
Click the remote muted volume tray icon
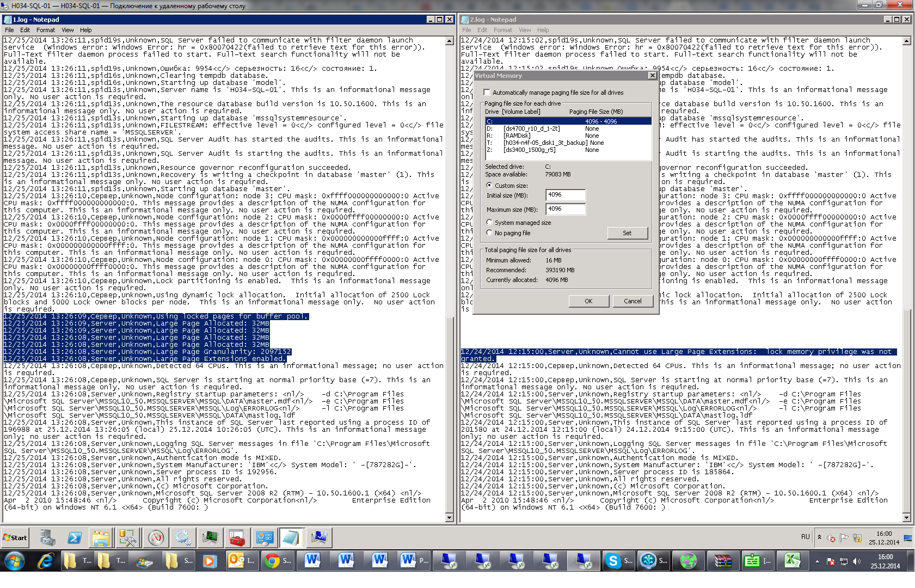pos(831,538)
